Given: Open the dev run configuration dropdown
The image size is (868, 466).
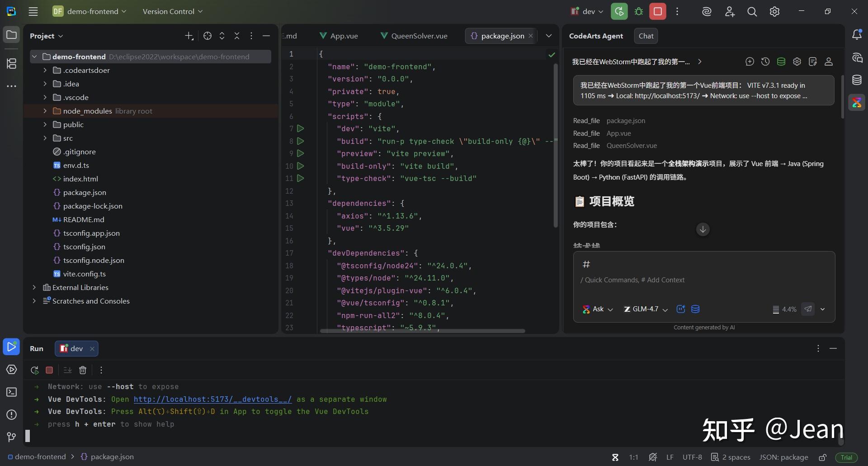Looking at the screenshot, I should 587,12.
